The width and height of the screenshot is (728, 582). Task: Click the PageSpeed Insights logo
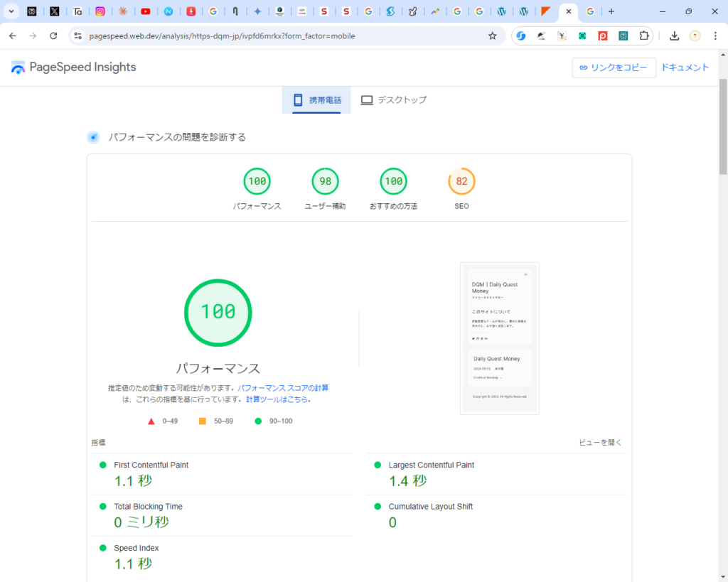tap(73, 68)
